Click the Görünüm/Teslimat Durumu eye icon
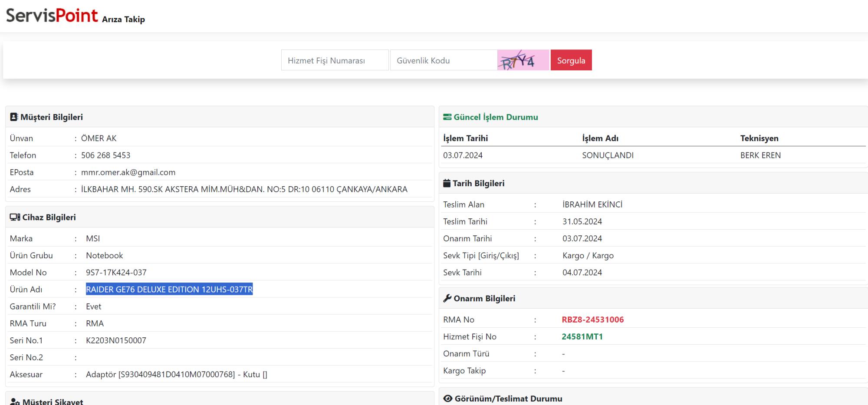 coord(447,398)
